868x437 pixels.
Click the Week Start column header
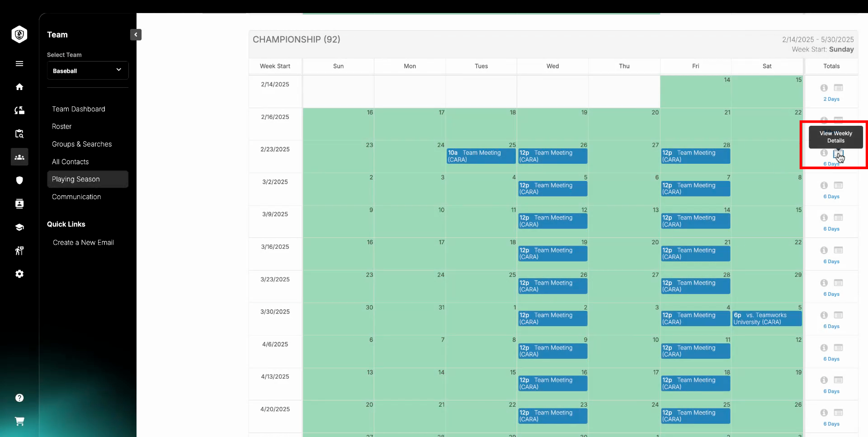pyautogui.click(x=275, y=66)
